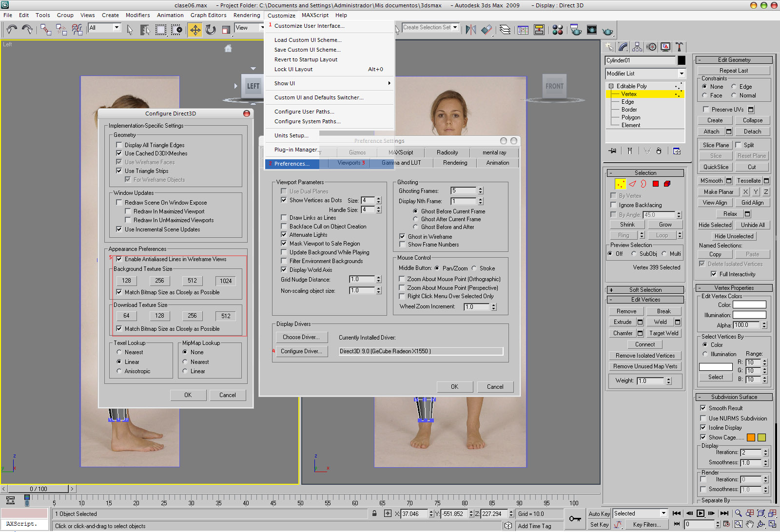Viewport: 780px width, 532px height.
Task: Click the Quick Render teapot icon
Action: [x=607, y=31]
